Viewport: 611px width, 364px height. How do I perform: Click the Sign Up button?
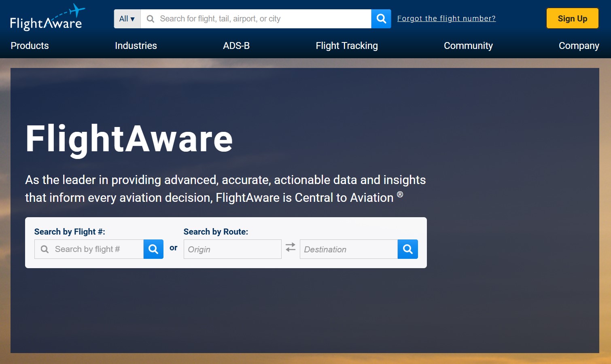(x=573, y=19)
